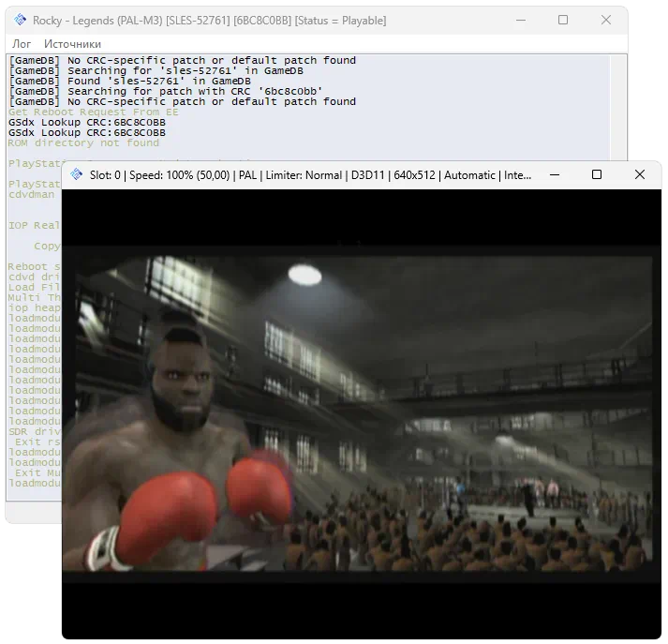Image resolution: width=668 pixels, height=644 pixels.
Task: Maximize the game render window
Action: tap(597, 174)
